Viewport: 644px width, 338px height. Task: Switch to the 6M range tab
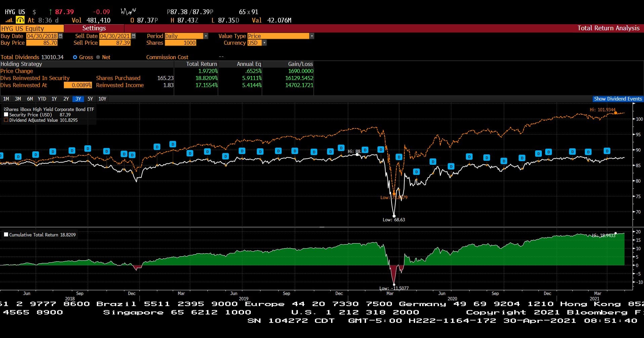[30, 99]
